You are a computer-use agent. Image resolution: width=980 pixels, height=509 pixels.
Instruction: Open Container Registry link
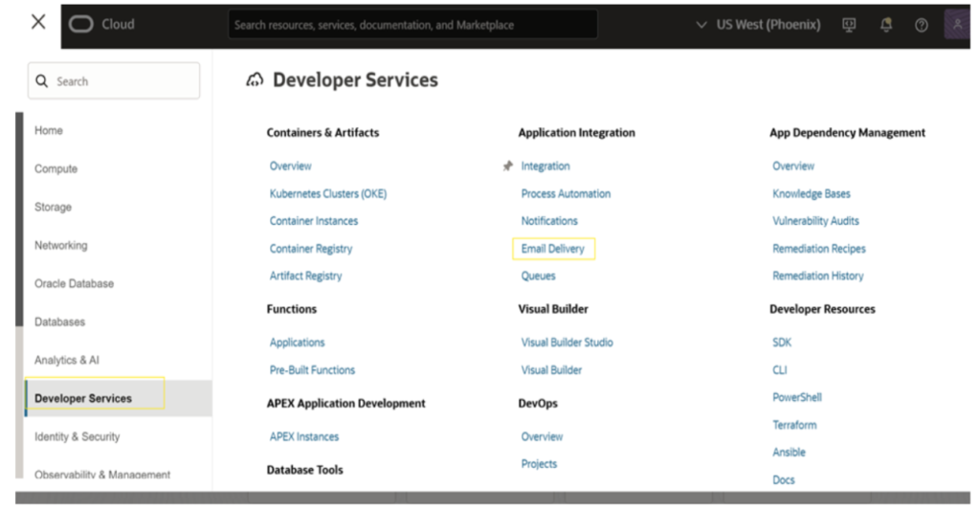(311, 249)
